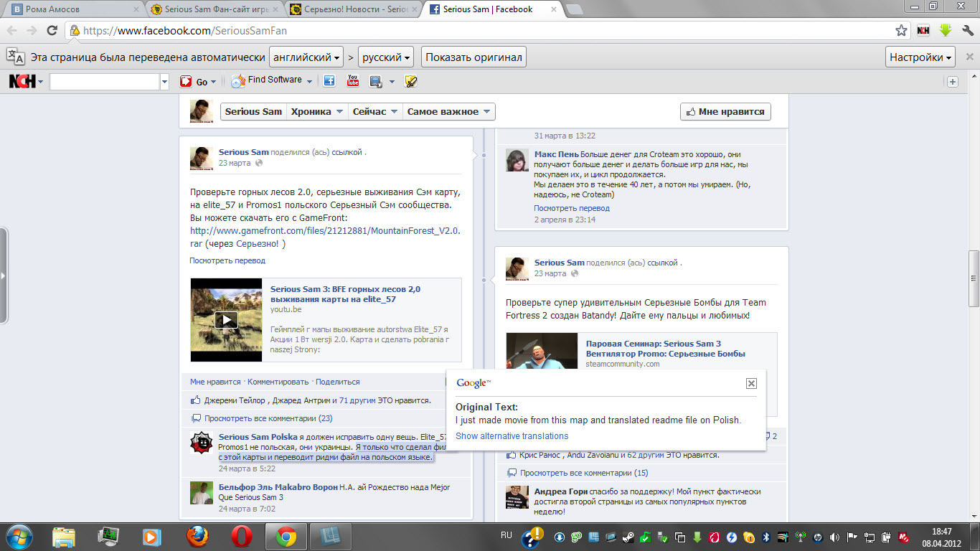Reload the Facebook page

52,31
